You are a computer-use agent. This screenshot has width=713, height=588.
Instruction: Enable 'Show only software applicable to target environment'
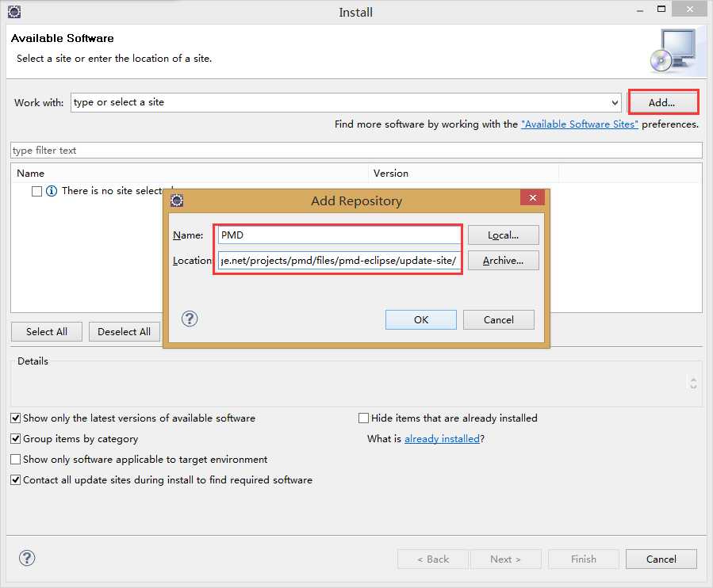coord(15,460)
